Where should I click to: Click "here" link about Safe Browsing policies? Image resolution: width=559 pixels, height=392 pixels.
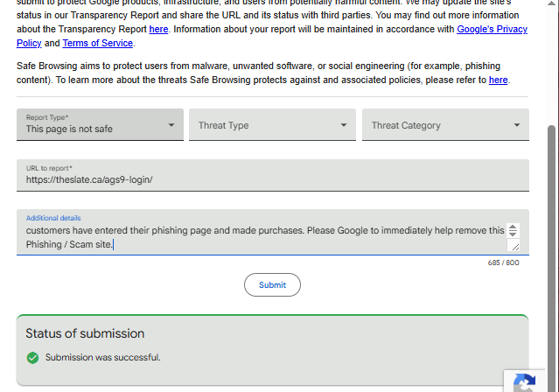pos(498,80)
